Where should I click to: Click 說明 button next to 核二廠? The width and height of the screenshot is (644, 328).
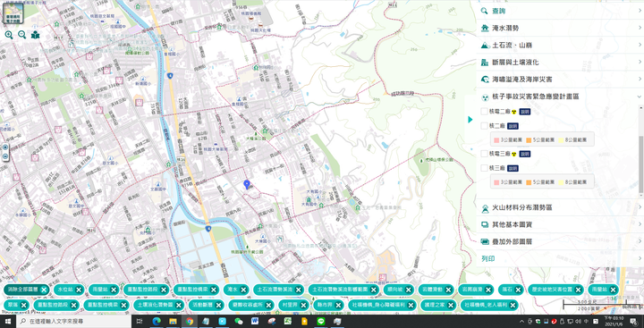click(513, 126)
